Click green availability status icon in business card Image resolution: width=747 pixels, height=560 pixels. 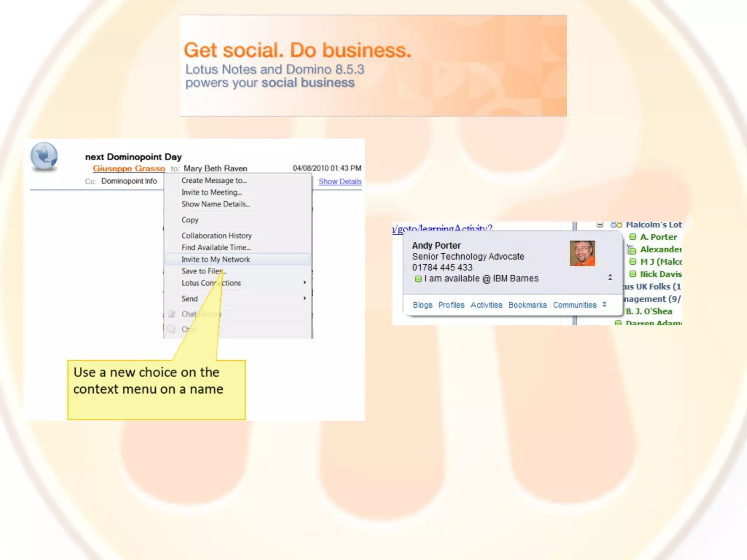[418, 279]
